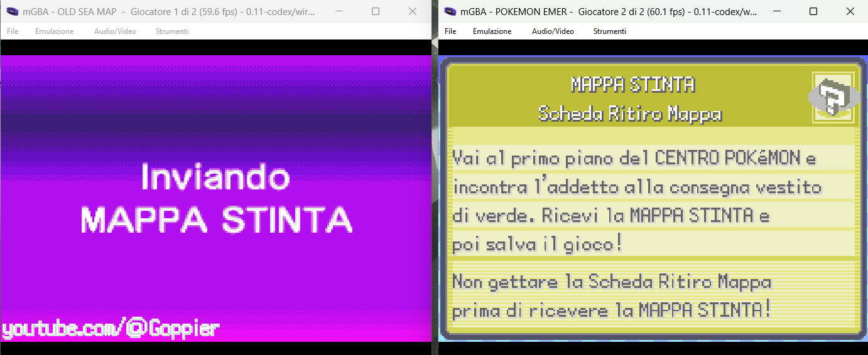Click the 'Scheda Ritiro Mappa' card subtitle
Screen dimensions: 868x355
click(x=630, y=114)
